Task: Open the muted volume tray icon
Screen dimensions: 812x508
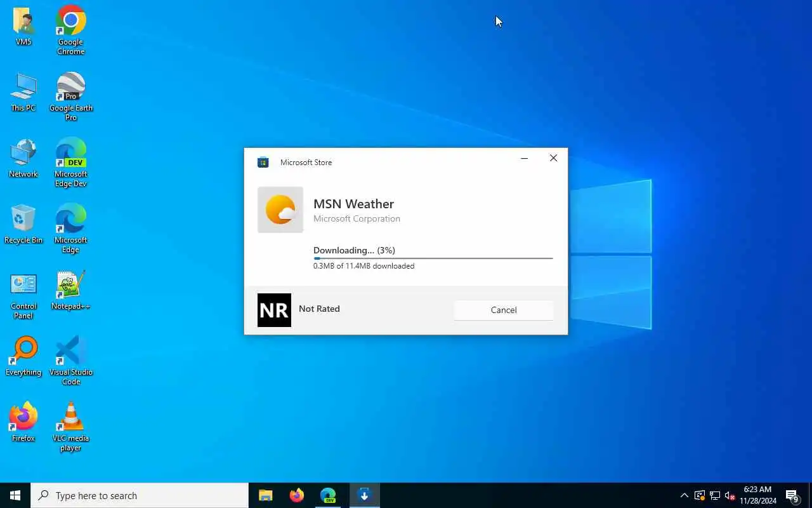Action: [730, 495]
